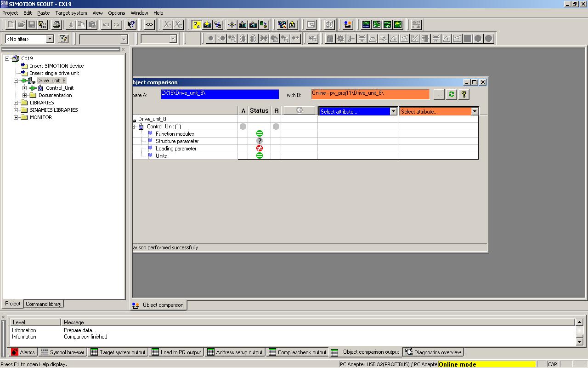Click the green equal status for Function modules
588x368 pixels.
tap(260, 134)
